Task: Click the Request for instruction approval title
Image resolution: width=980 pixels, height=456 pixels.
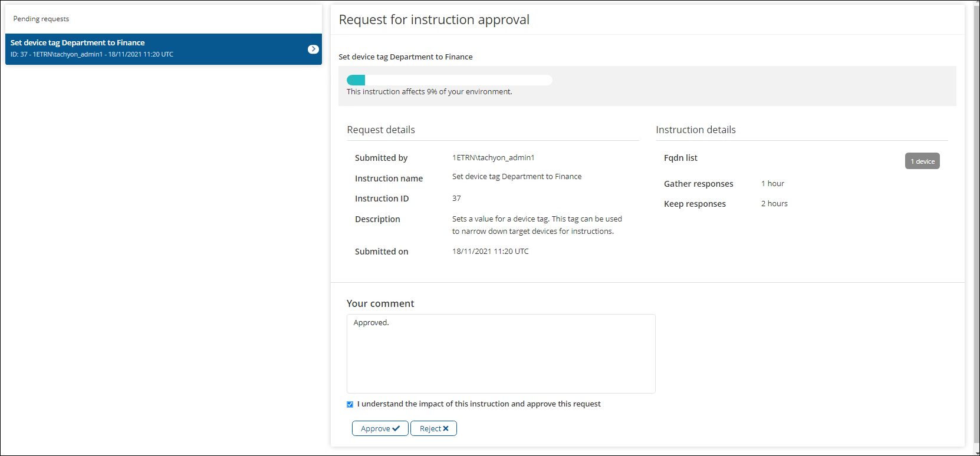Action: coord(434,20)
